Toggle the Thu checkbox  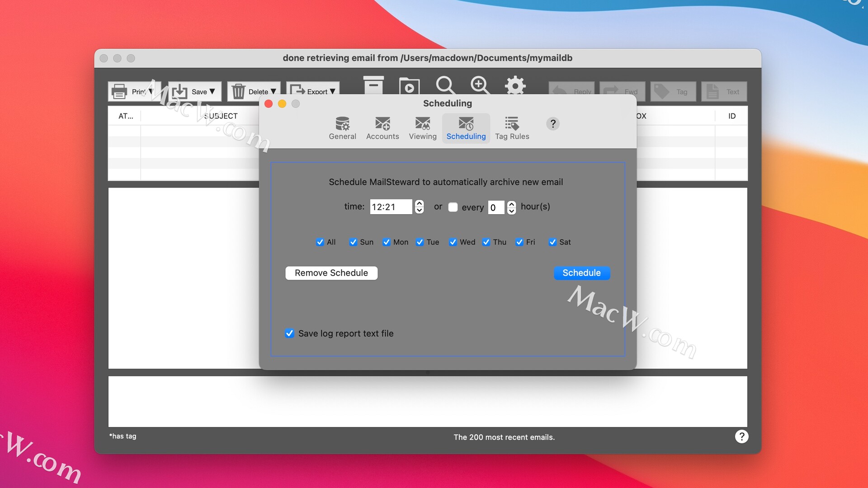pos(486,242)
